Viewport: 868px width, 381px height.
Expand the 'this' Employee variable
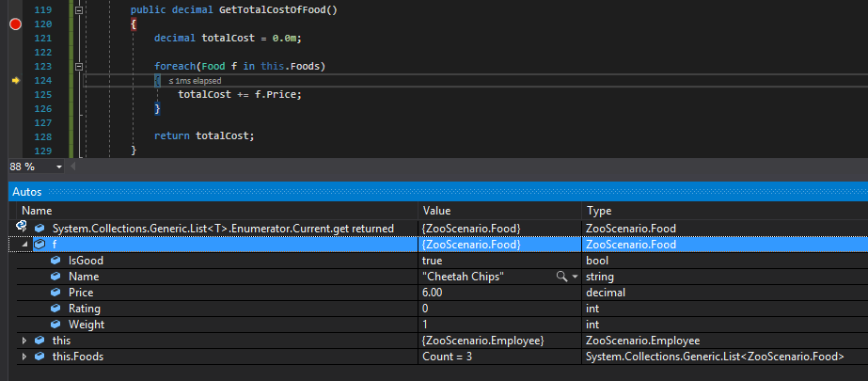[x=24, y=341]
